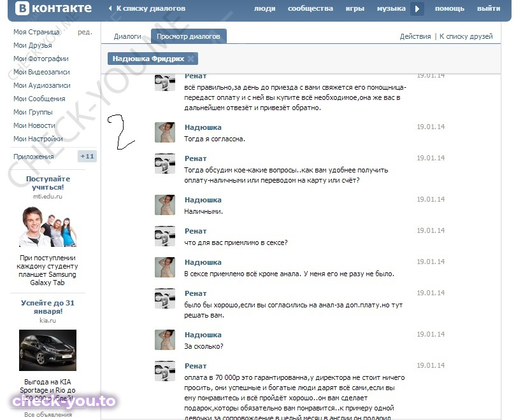
Task: Open Мои Фотографии
Action: click(x=41, y=59)
